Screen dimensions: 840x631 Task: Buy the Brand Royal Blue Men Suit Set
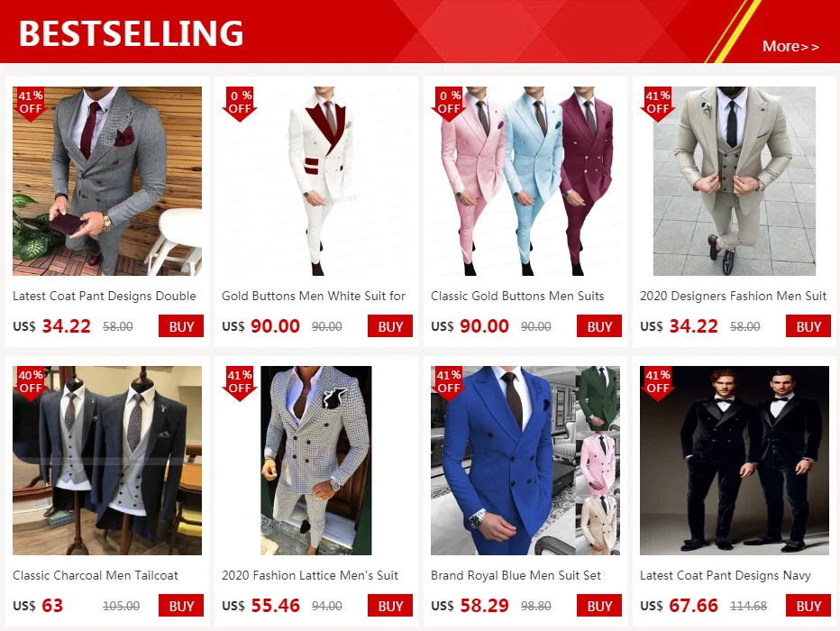[599, 606]
